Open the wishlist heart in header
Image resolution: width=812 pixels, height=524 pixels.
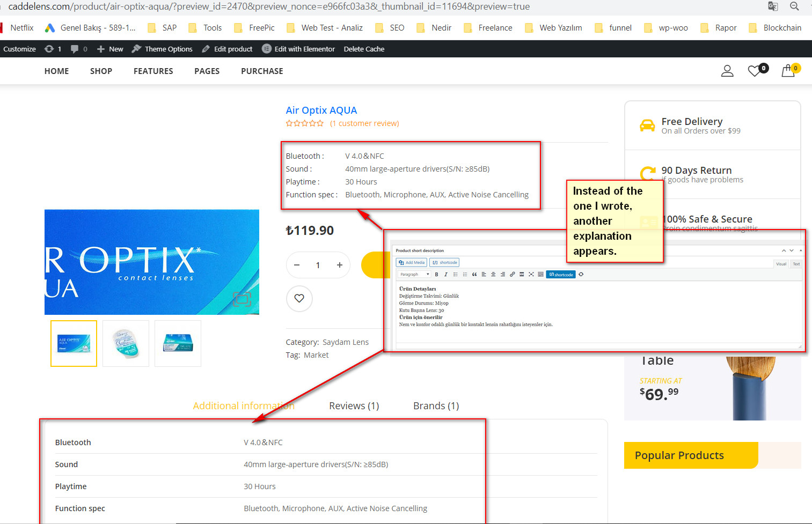click(755, 71)
